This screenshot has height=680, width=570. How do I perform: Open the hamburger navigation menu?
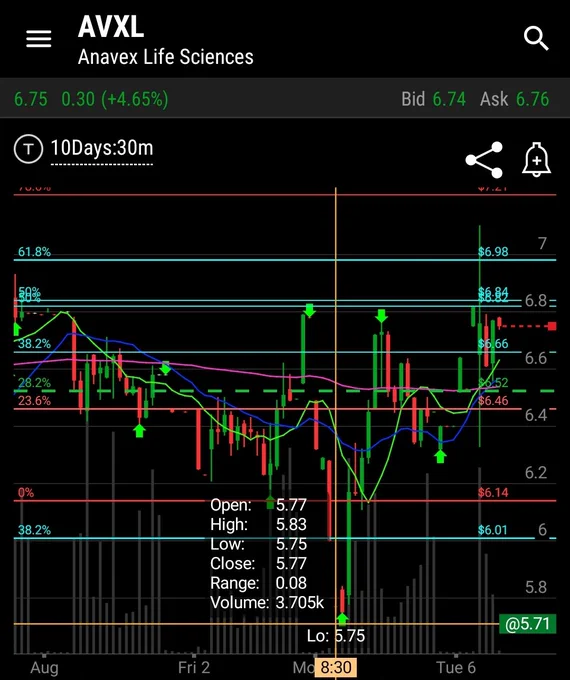click(39, 39)
